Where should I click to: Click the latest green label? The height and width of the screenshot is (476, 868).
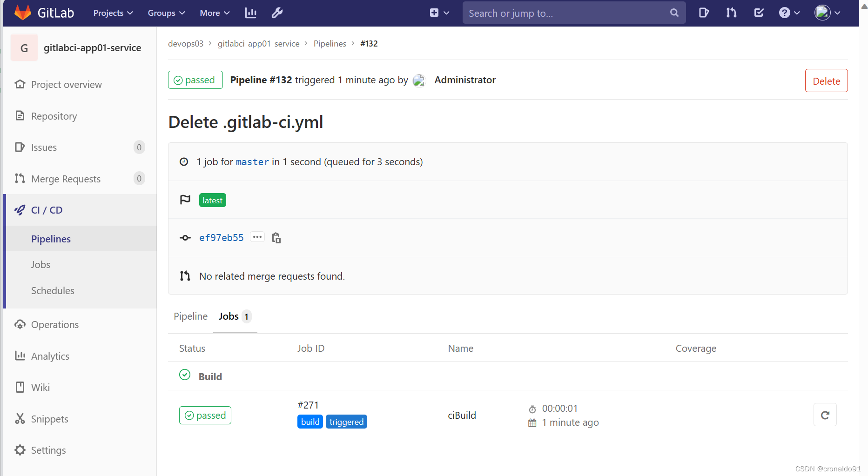[213, 200]
